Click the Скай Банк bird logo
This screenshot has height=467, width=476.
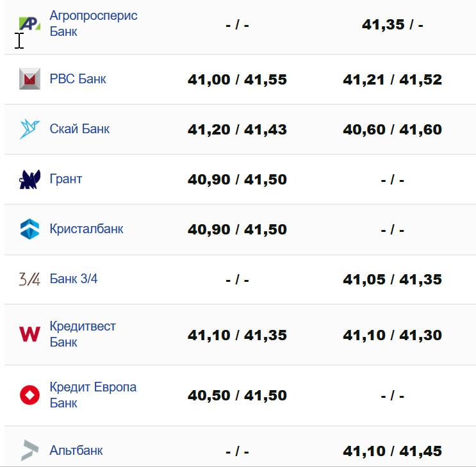[29, 129]
